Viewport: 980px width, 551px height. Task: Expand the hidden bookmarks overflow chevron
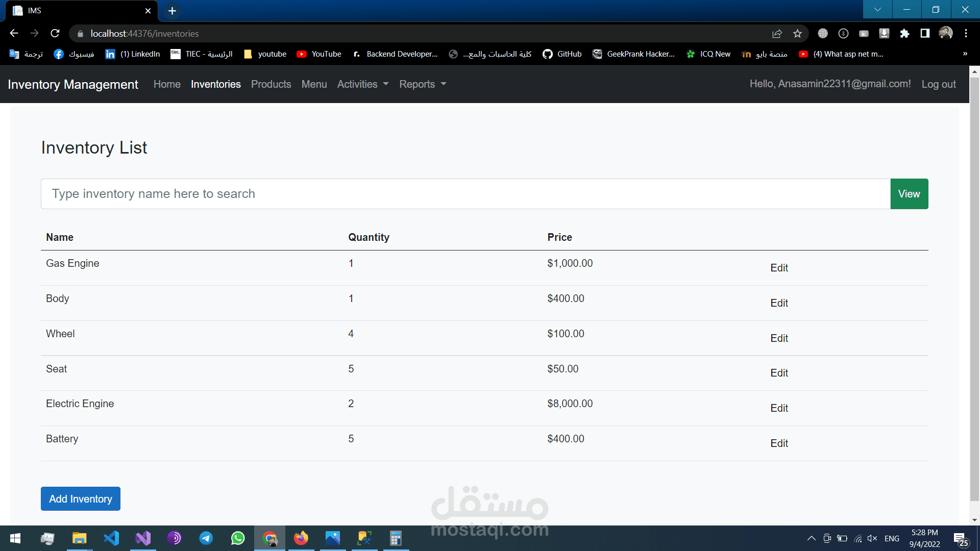[x=965, y=54]
